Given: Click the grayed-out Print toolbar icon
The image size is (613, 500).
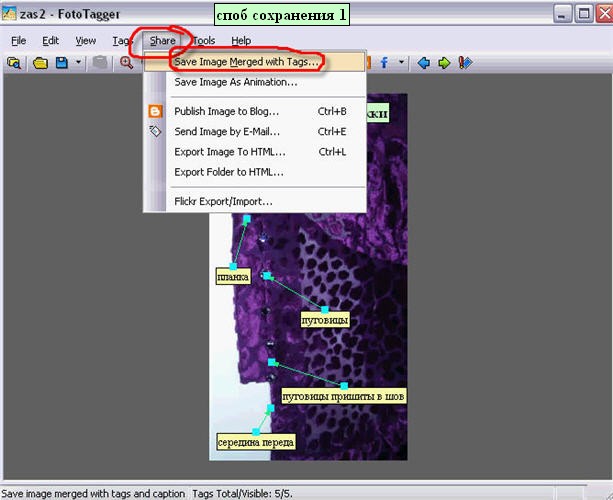Looking at the screenshot, I should 100,63.
